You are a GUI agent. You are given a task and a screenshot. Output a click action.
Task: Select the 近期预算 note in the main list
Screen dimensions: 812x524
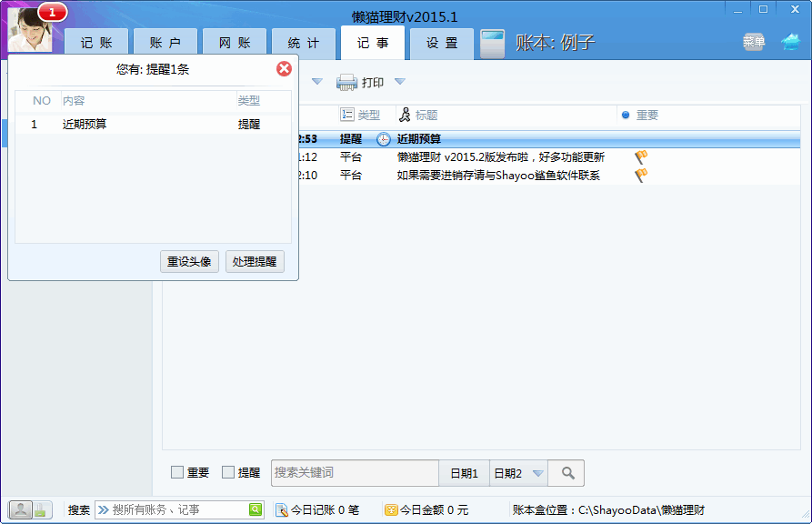[419, 139]
